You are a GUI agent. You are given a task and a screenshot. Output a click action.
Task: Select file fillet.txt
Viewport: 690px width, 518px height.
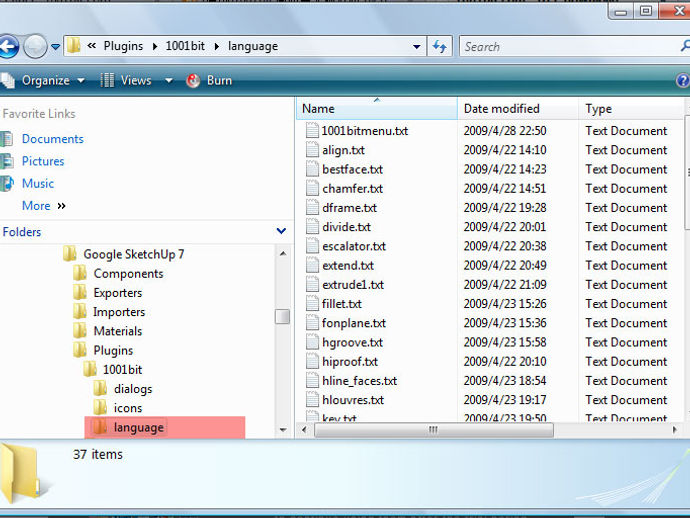[x=342, y=304]
